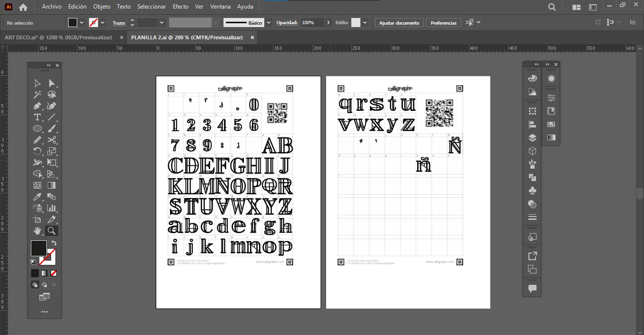Click the Ajustar documento button
This screenshot has height=335, width=644.
399,23
